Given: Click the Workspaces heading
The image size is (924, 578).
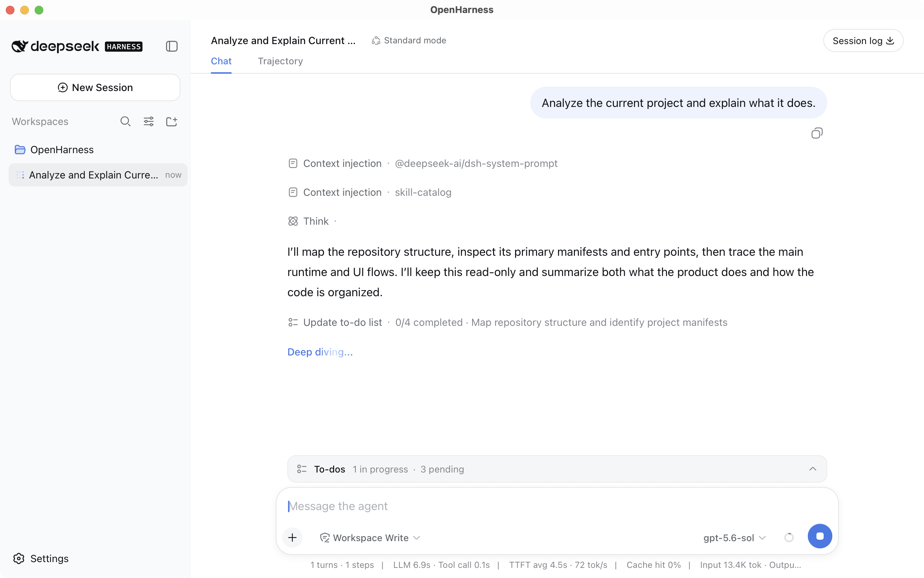Looking at the screenshot, I should coord(40,122).
